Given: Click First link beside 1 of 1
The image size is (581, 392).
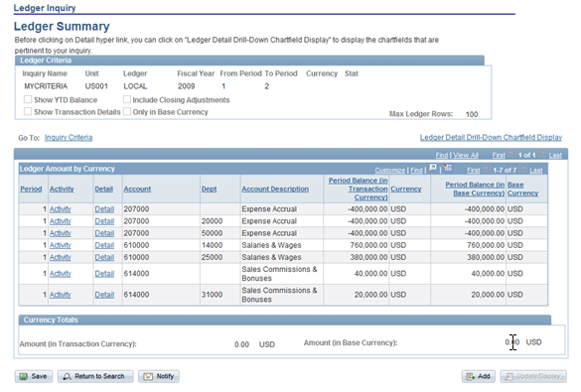Looking at the screenshot, I should [499, 155].
